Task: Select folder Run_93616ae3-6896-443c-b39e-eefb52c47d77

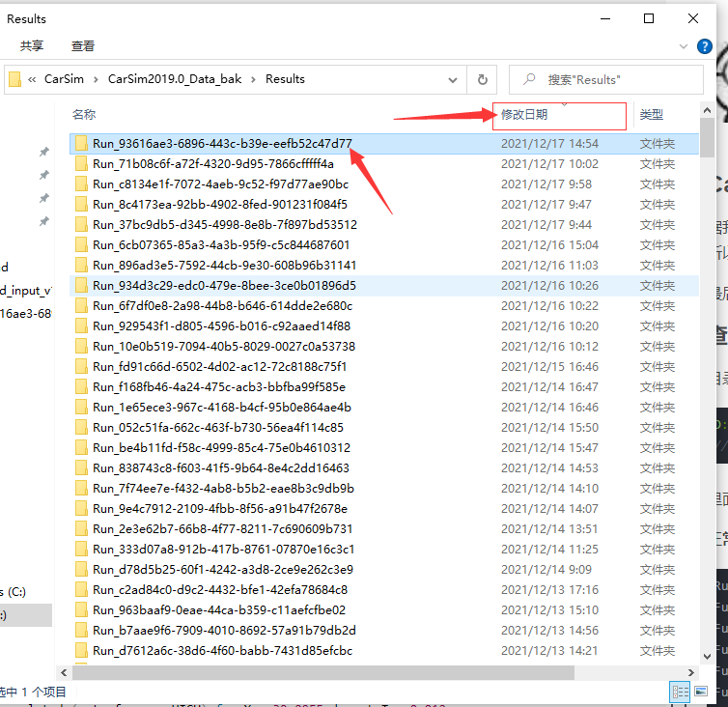Action: (x=384, y=144)
